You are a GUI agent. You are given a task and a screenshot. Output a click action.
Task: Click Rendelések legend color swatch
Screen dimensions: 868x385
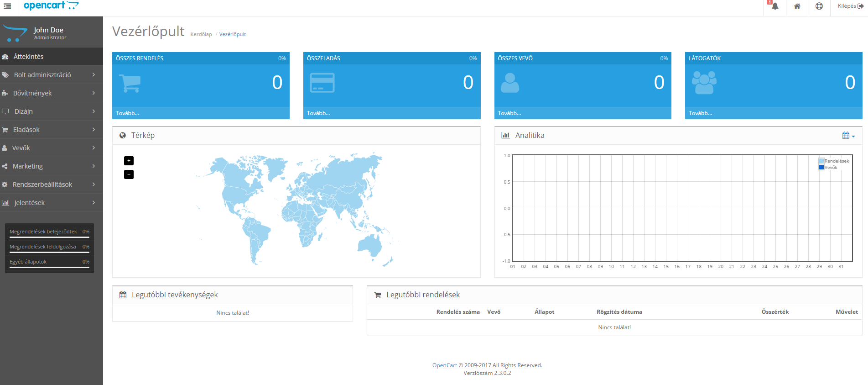pos(821,161)
